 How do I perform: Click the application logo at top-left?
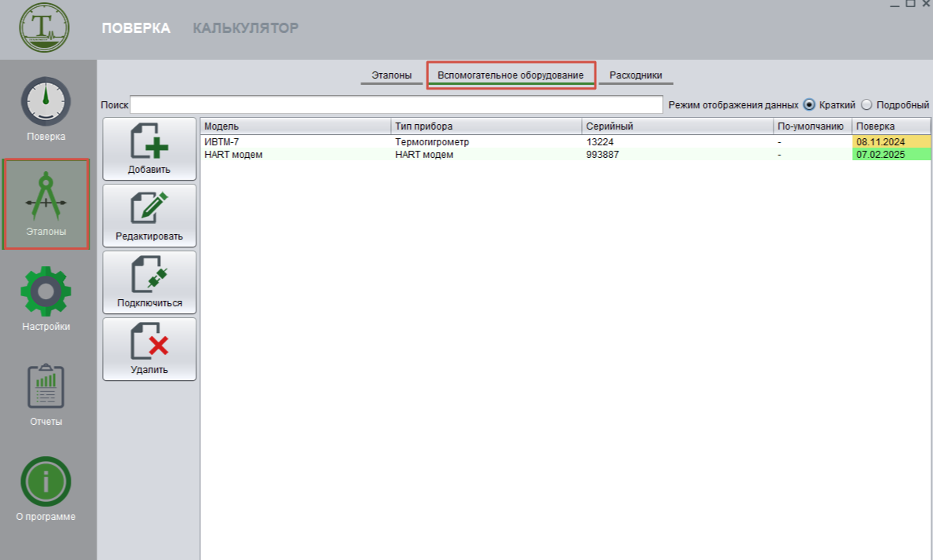pyautogui.click(x=44, y=28)
